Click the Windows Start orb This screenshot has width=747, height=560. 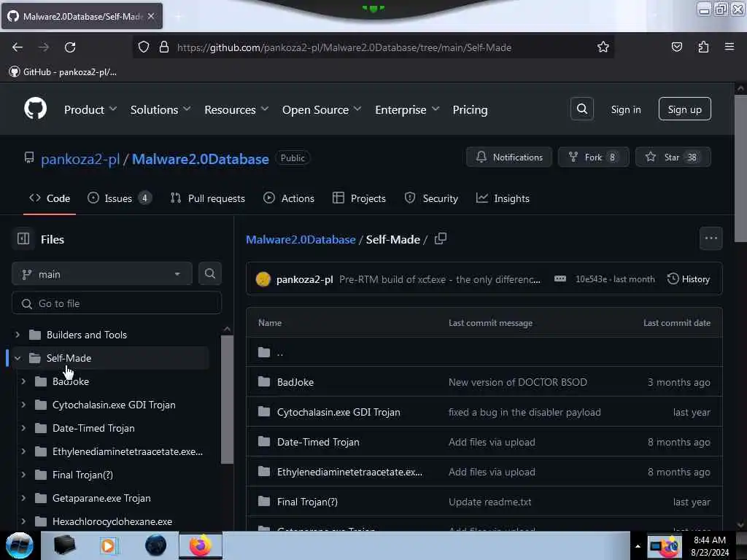click(19, 545)
